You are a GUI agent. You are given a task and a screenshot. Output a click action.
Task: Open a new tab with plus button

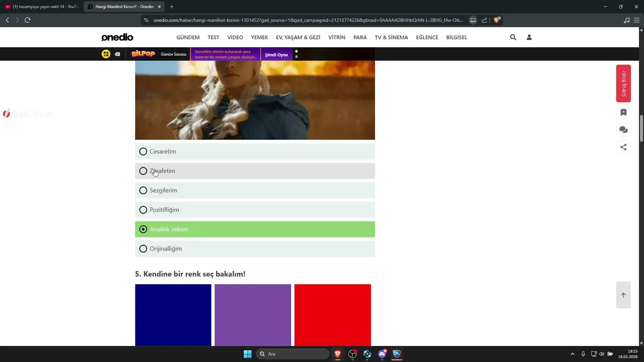(x=172, y=7)
